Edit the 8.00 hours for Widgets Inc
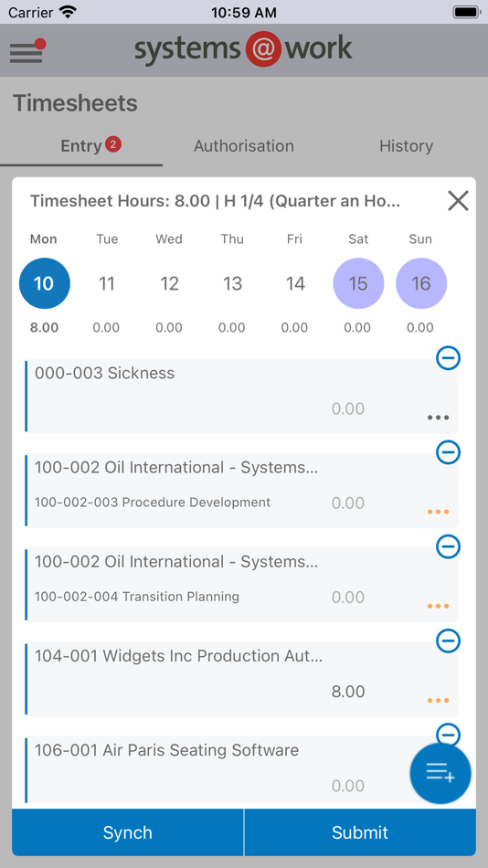The width and height of the screenshot is (488, 868). coord(348,692)
